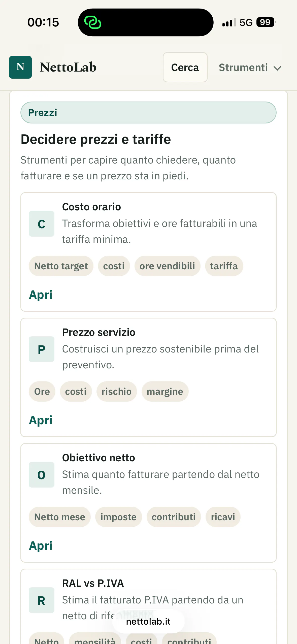The height and width of the screenshot is (644, 297).
Task: Tap the NettoLab green N logo
Action: (20, 67)
